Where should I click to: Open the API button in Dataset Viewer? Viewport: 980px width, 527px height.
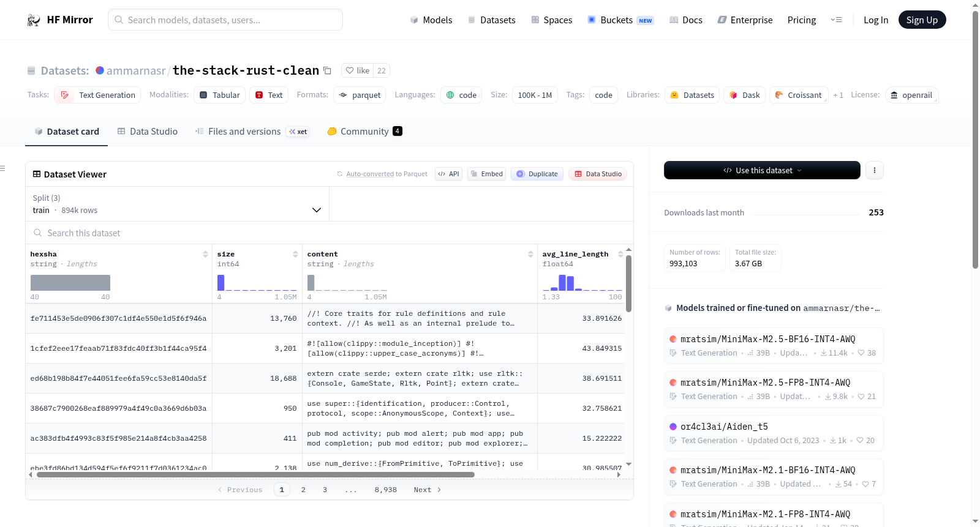point(448,174)
